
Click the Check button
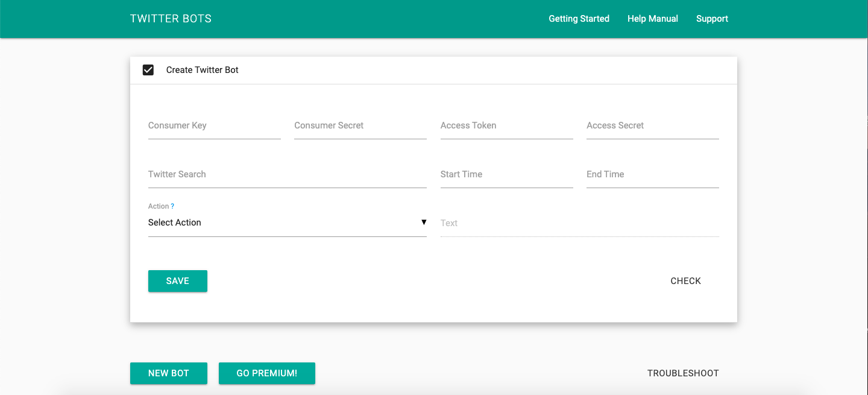685,281
